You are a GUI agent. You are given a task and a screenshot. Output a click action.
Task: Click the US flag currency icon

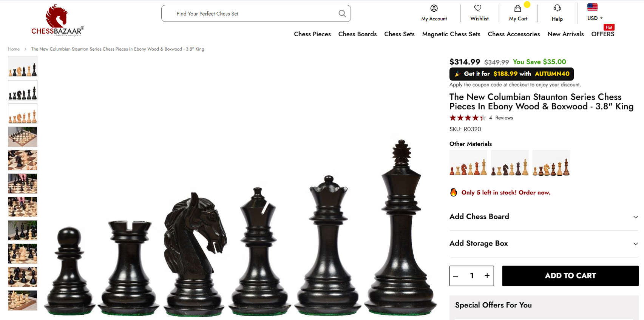(x=592, y=7)
